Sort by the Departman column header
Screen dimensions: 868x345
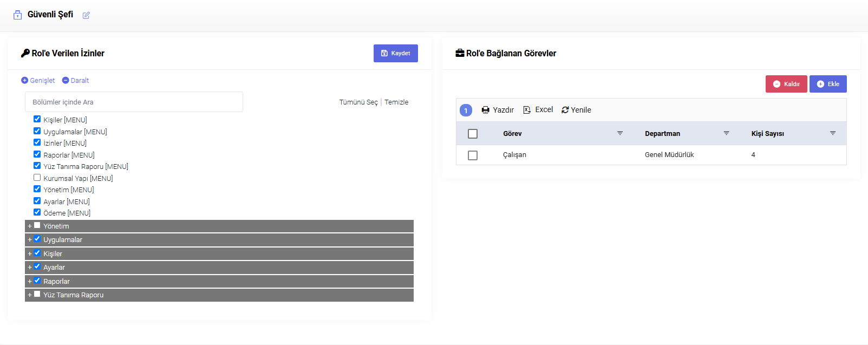662,134
